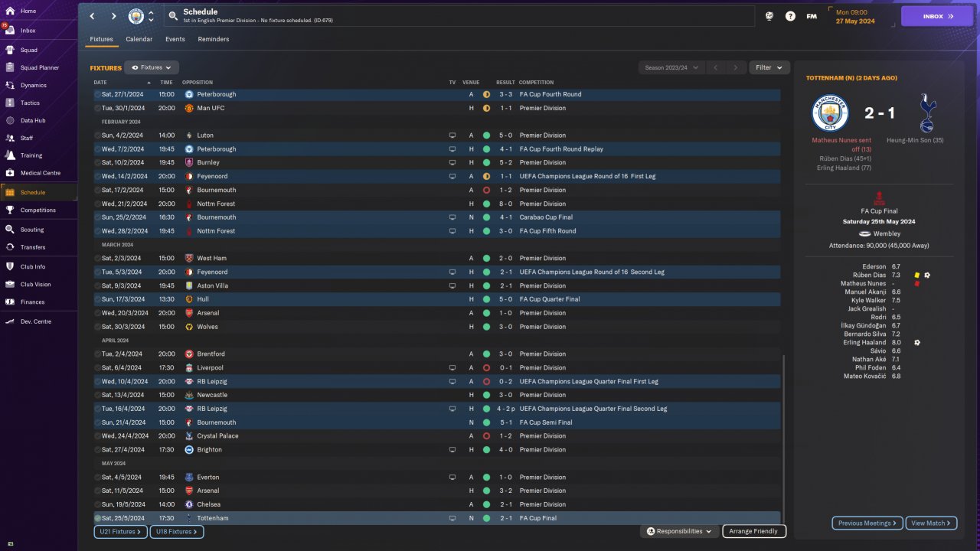Switch to the Calendar tab
980x551 pixels.
click(x=139, y=39)
